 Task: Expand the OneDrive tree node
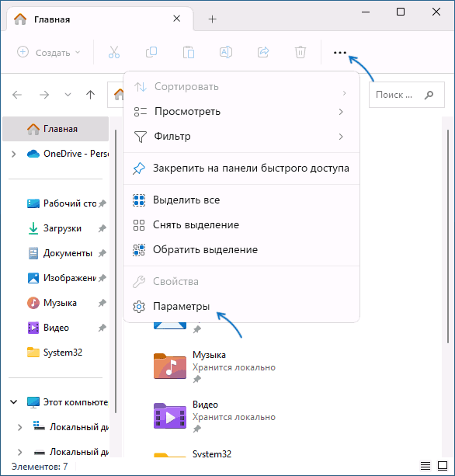coord(14,155)
